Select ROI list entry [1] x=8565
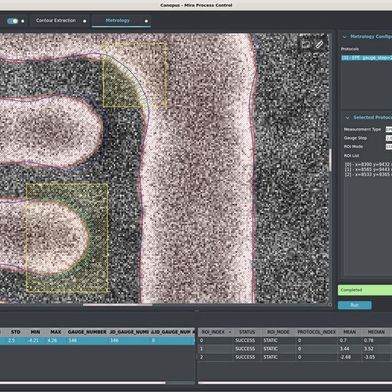This screenshot has width=392, height=392. [x=368, y=169]
